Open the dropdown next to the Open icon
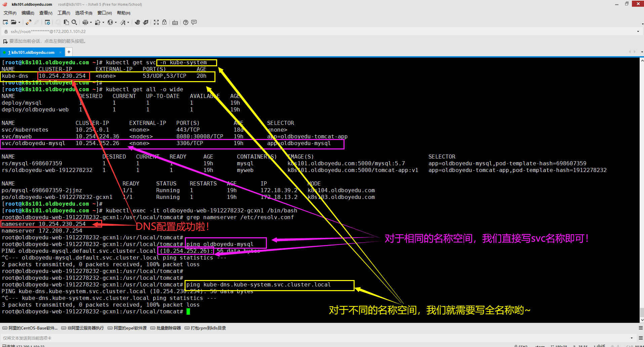The image size is (644, 347). [19, 22]
